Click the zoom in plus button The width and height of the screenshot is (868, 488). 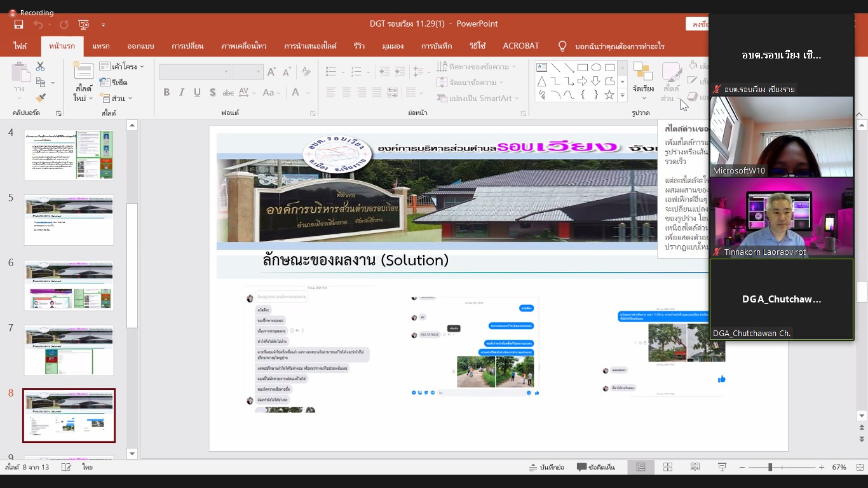pos(821,467)
